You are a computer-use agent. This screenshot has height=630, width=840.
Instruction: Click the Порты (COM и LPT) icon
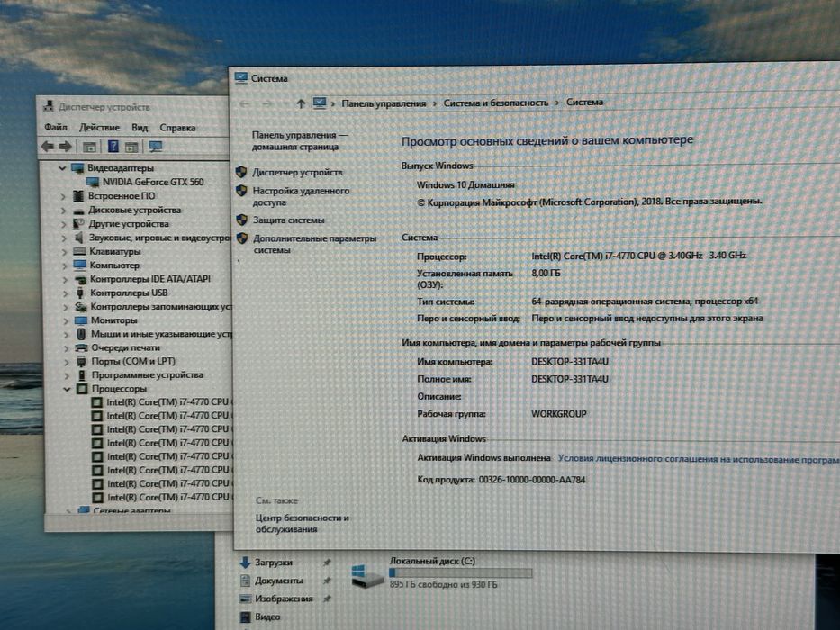pyautogui.click(x=81, y=362)
